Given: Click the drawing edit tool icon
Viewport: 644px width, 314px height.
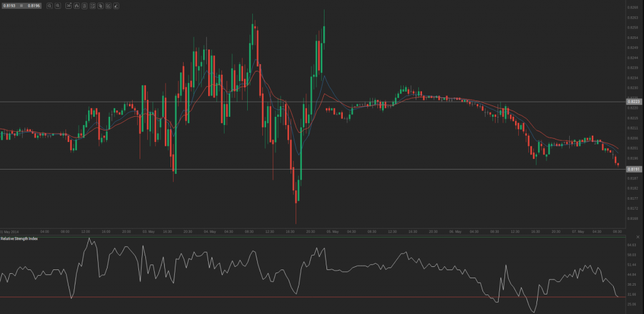Looking at the screenshot, I should pyautogui.click(x=108, y=6).
